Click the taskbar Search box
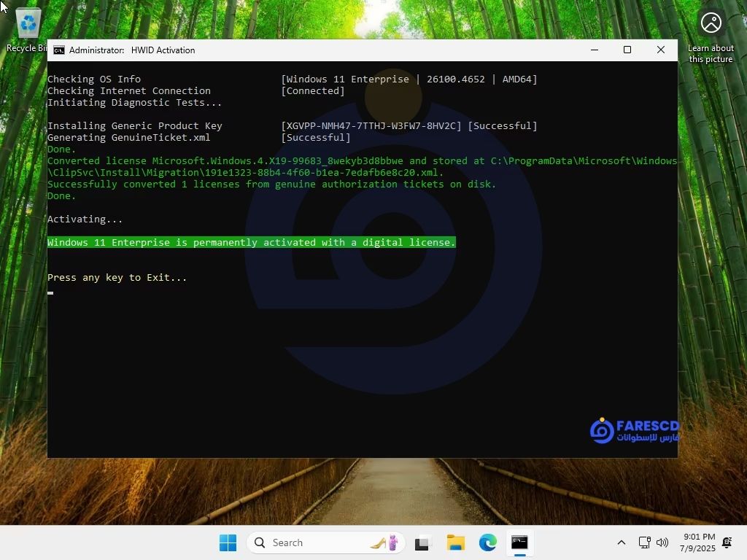Screen dimensions: 747x560 pos(325,542)
